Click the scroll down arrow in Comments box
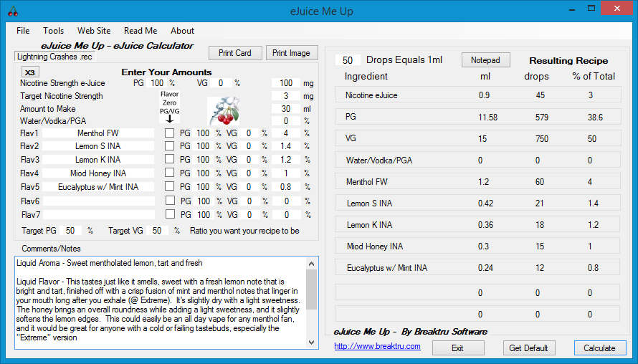Image resolution: width=638 pixels, height=364 pixels. [x=312, y=343]
